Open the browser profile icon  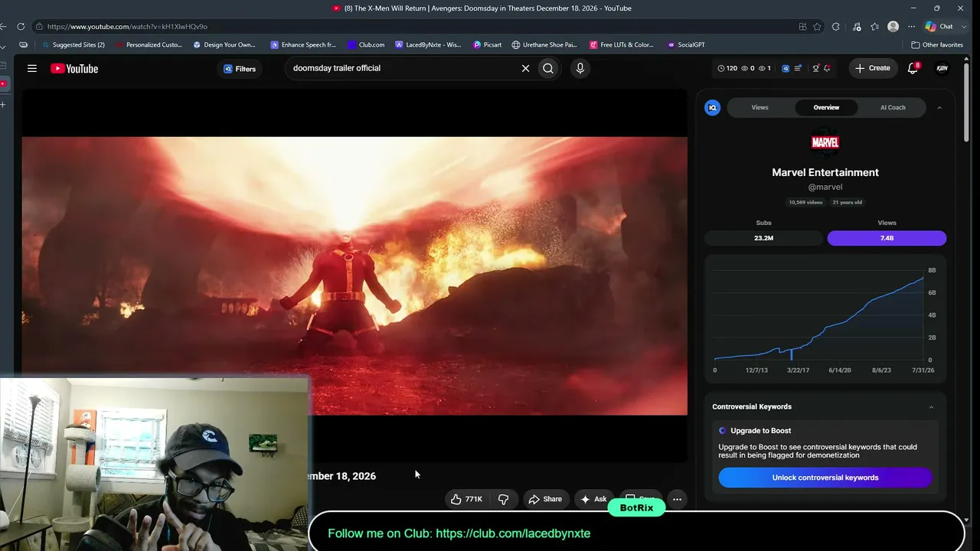pos(893,27)
